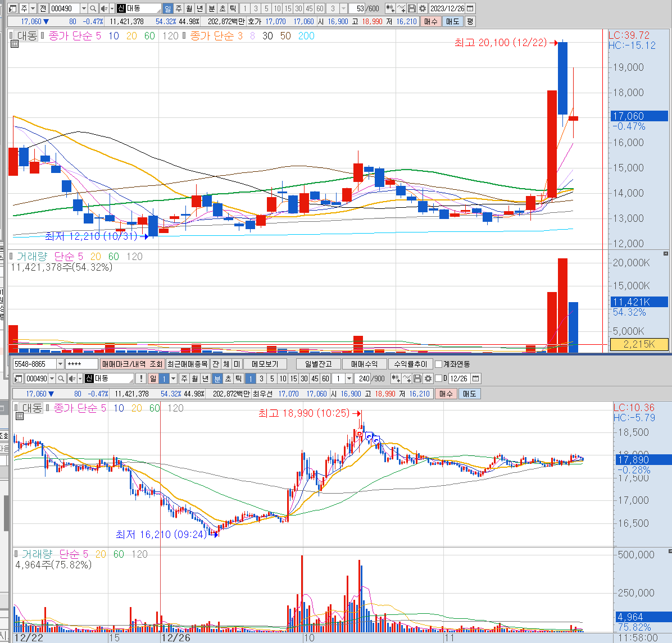Expand the interval dropdown showing 1 before 240/900

[x=349, y=378]
